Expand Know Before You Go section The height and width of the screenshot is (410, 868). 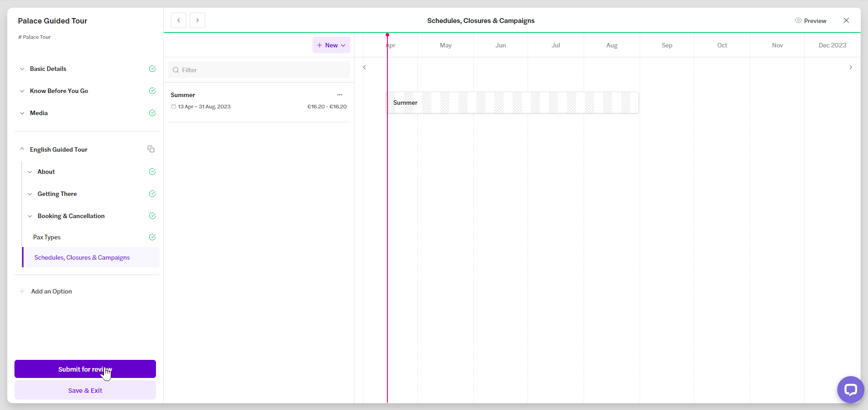click(22, 91)
